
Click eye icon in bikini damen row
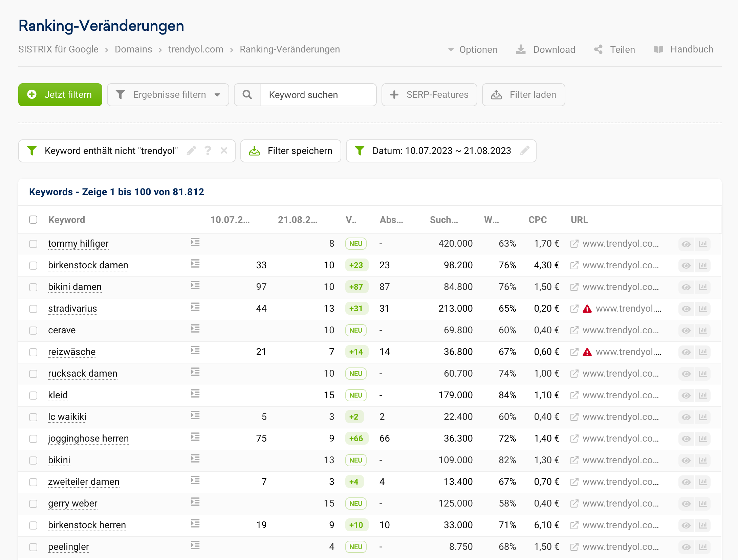pos(686,288)
